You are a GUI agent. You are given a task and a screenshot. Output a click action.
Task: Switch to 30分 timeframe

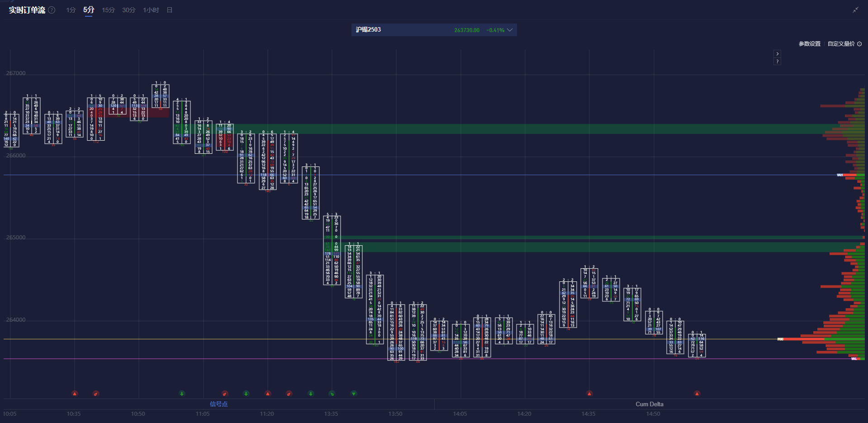click(x=128, y=10)
